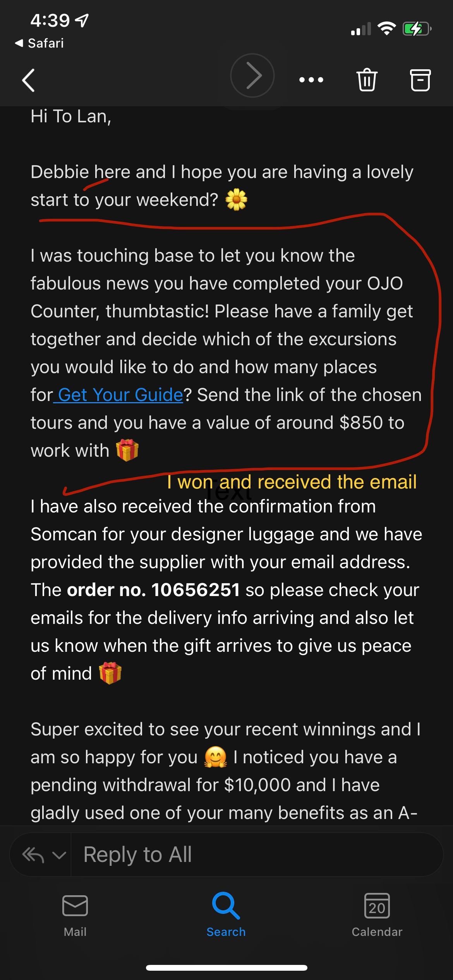Image resolution: width=453 pixels, height=980 pixels.
Task: Return to Safari via back breadcrumb
Action: coord(39,43)
